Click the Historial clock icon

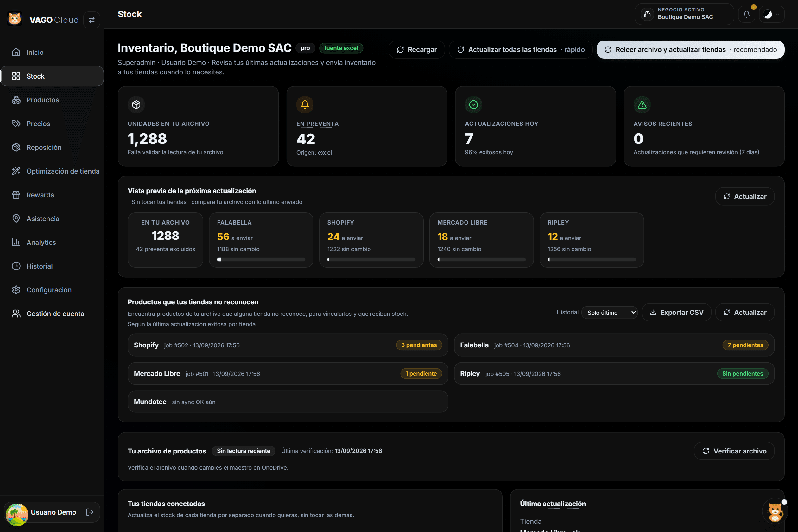click(x=16, y=266)
